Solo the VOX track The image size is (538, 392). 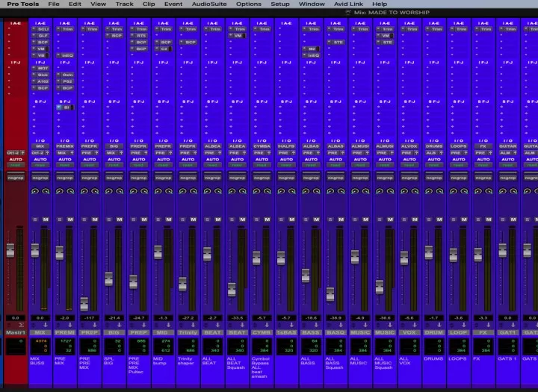(404, 220)
